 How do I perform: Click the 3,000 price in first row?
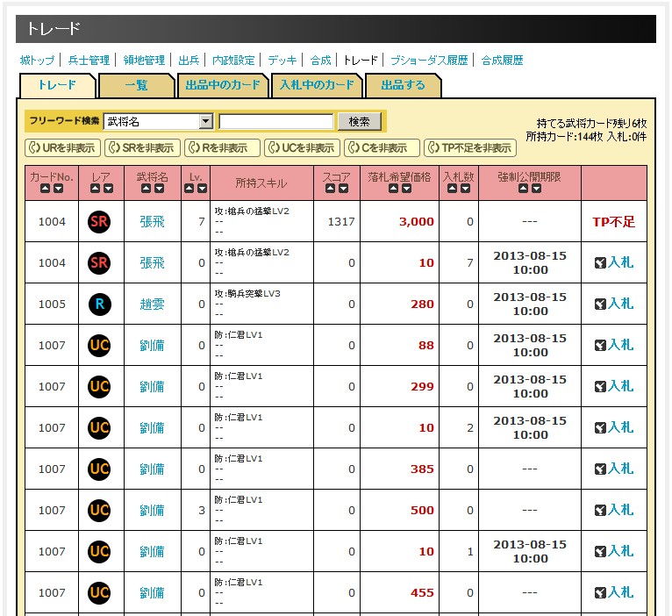[x=416, y=222]
